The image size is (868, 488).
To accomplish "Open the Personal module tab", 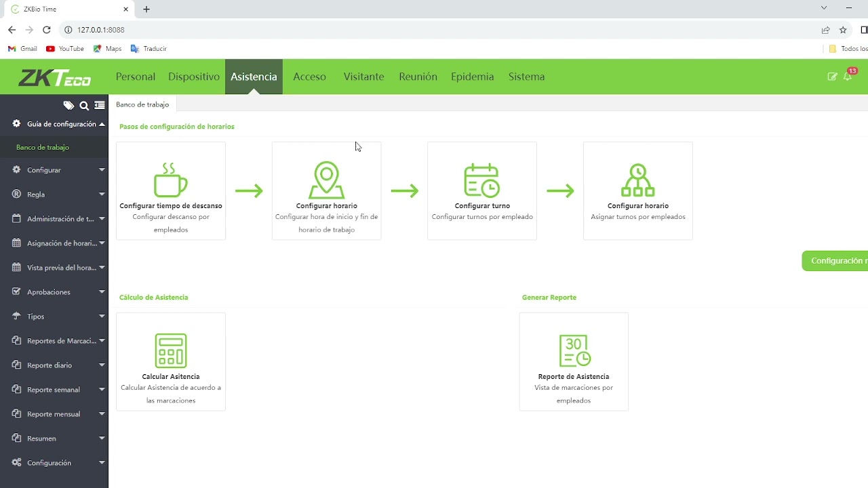I will tap(136, 77).
